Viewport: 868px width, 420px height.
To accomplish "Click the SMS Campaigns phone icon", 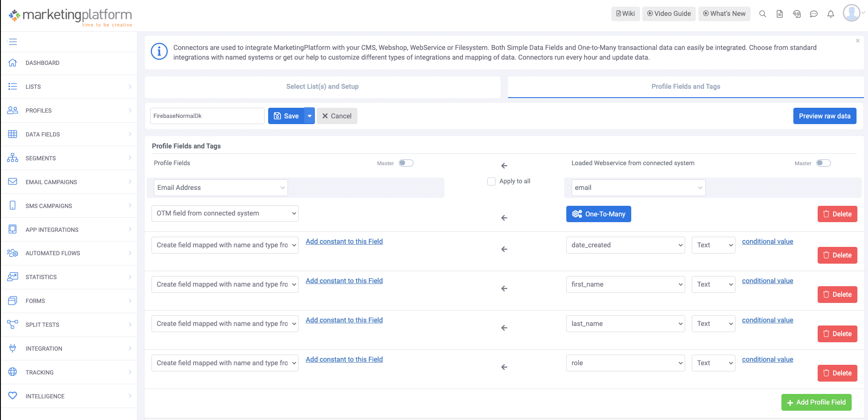I will 13,205.
